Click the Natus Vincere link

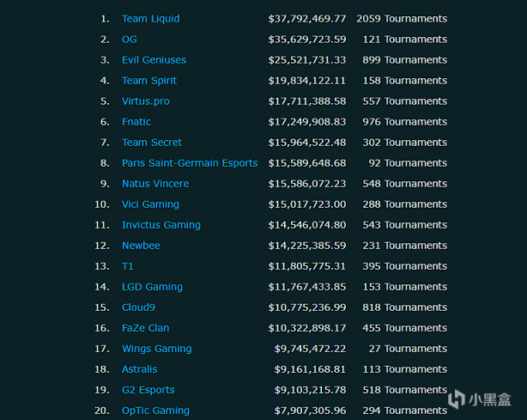(155, 184)
